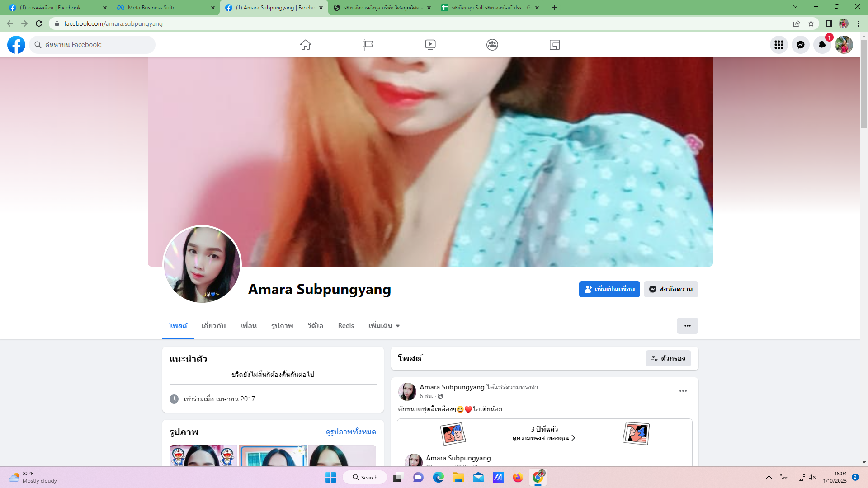Open notifications bell icon

point(822,45)
